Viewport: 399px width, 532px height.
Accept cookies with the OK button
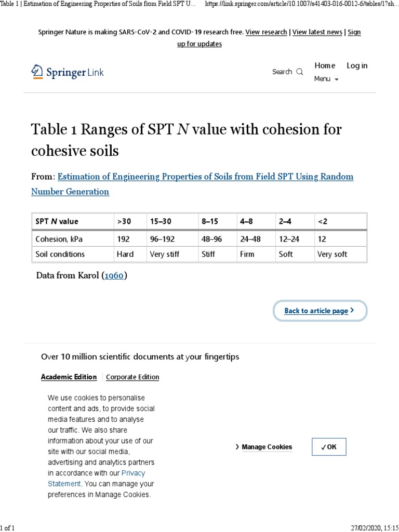pyautogui.click(x=329, y=447)
